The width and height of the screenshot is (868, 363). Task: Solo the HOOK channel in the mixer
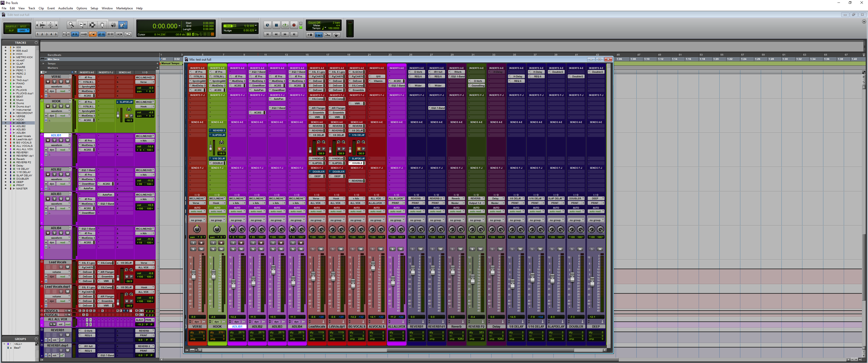coord(213,249)
